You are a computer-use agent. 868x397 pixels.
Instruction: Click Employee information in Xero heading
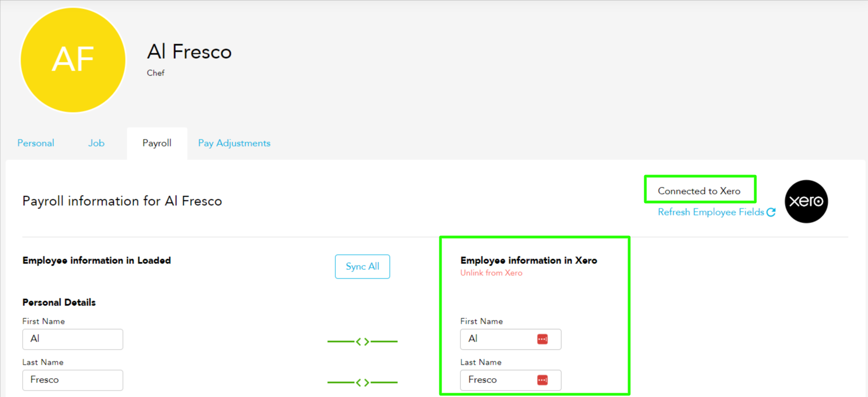click(529, 260)
